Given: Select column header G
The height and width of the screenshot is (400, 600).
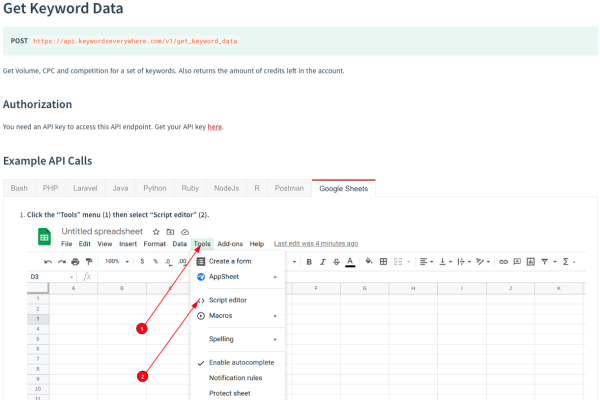Looking at the screenshot, I should 364,288.
